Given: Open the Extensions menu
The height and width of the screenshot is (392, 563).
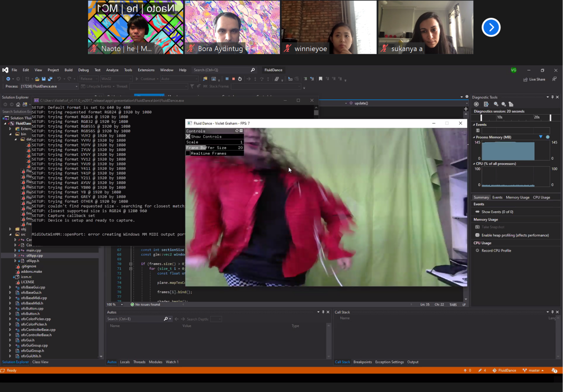Looking at the screenshot, I should point(146,70).
